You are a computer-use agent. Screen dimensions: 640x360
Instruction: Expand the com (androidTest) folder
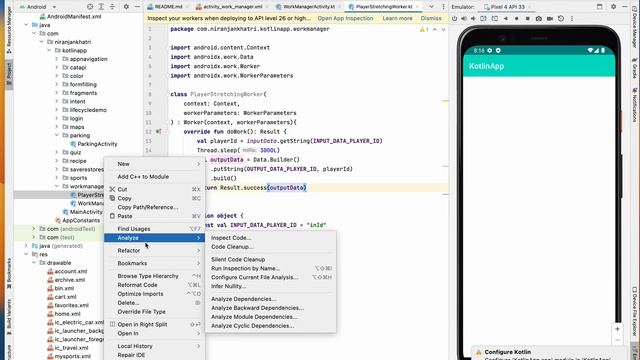click(34, 229)
